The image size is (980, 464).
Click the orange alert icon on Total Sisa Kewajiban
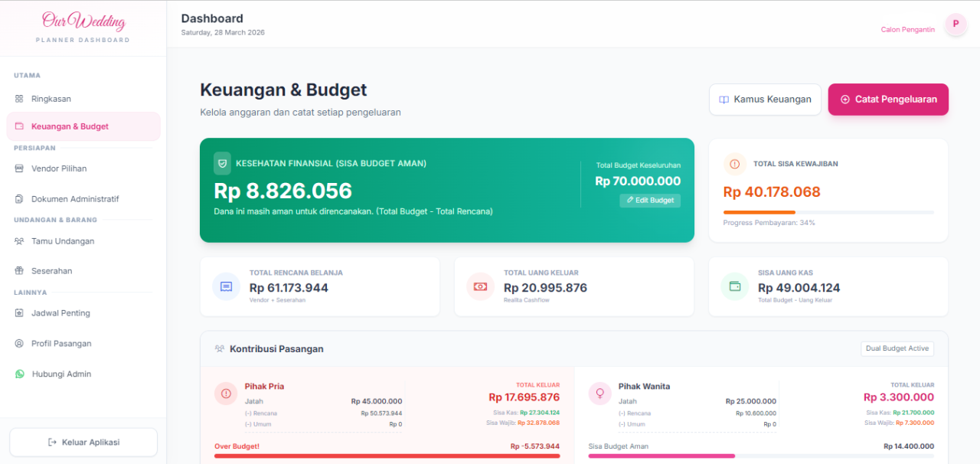pos(734,163)
